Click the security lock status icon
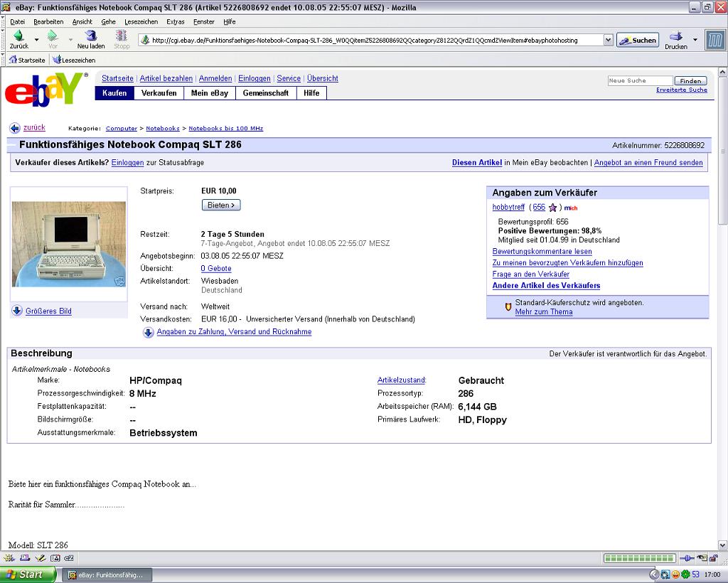This screenshot has width=728, height=583. tap(713, 558)
